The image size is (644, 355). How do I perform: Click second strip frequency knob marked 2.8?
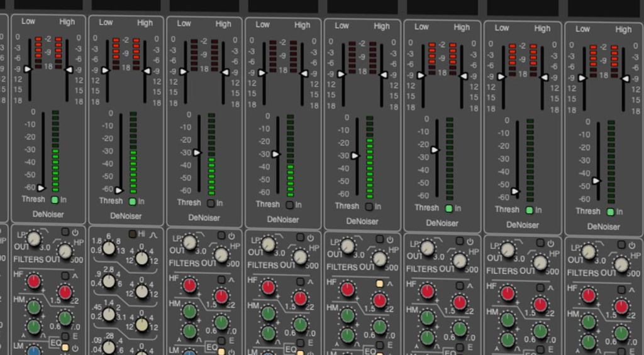click(109, 281)
